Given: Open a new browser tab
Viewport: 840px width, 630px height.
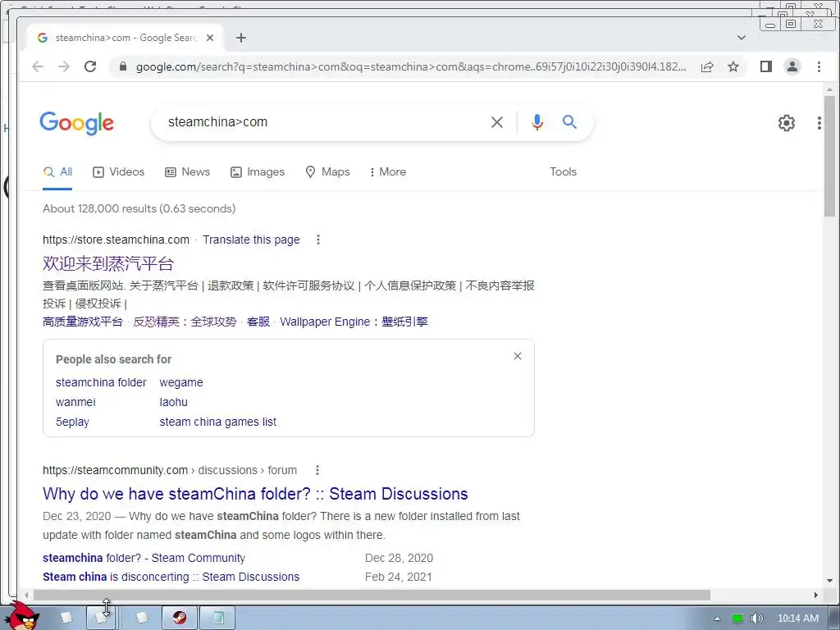Looking at the screenshot, I should 241,38.
